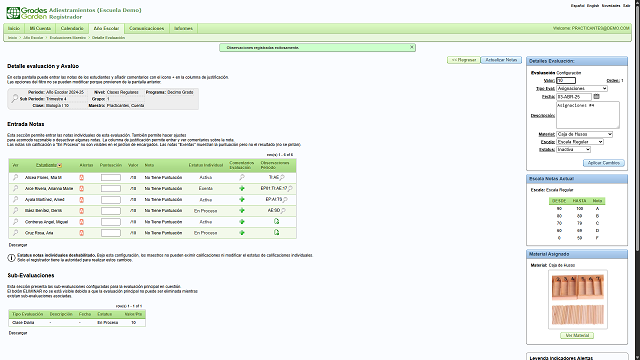Open view magnifier for Báez row

click(x=15, y=210)
